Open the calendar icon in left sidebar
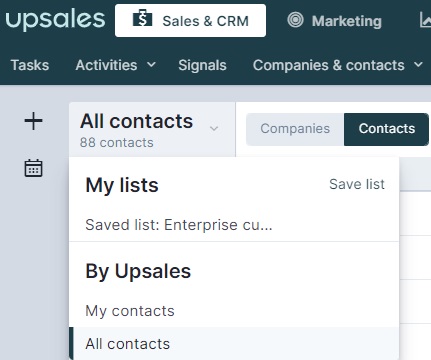431x360 pixels. (x=33, y=168)
